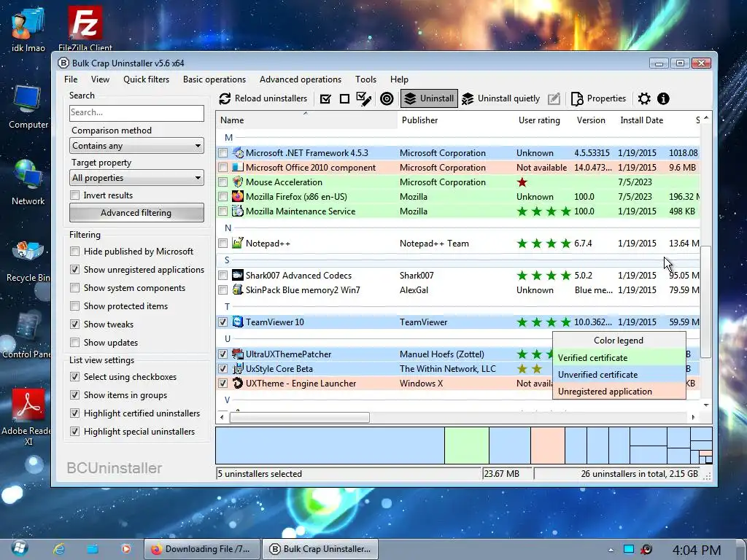Enable Show updates checkbox
Image resolution: width=747 pixels, height=560 pixels.
[x=75, y=343]
